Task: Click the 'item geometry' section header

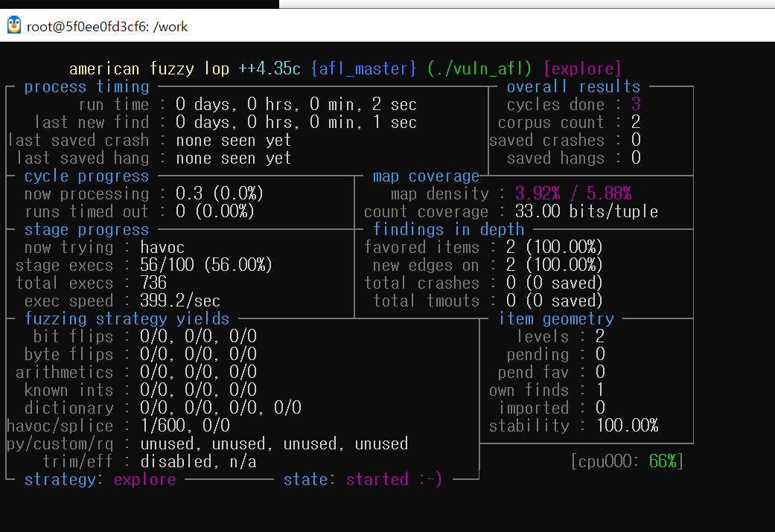Action: coord(556,319)
